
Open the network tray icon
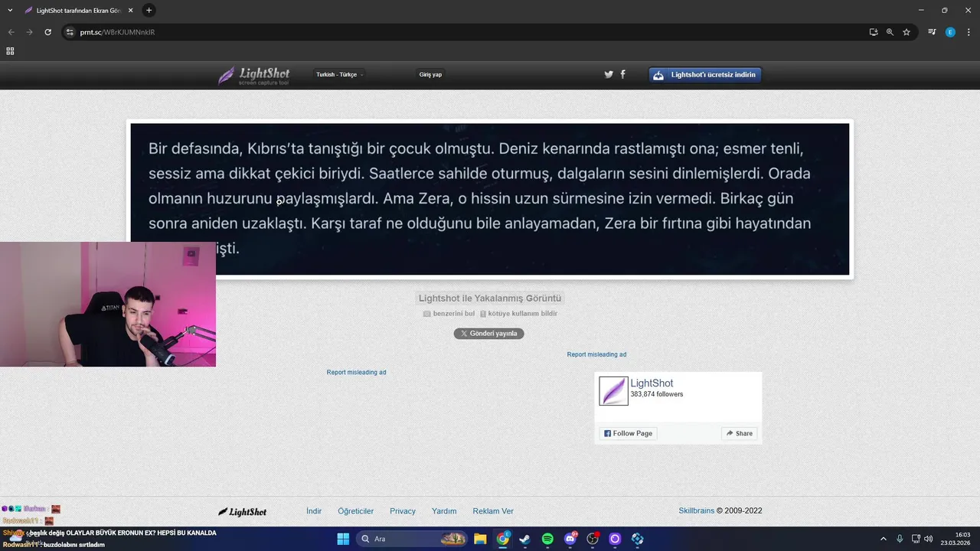pos(916,539)
